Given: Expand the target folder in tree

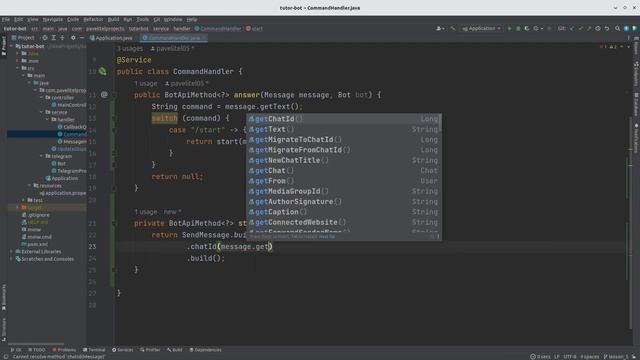Looking at the screenshot, I should (x=17, y=207).
